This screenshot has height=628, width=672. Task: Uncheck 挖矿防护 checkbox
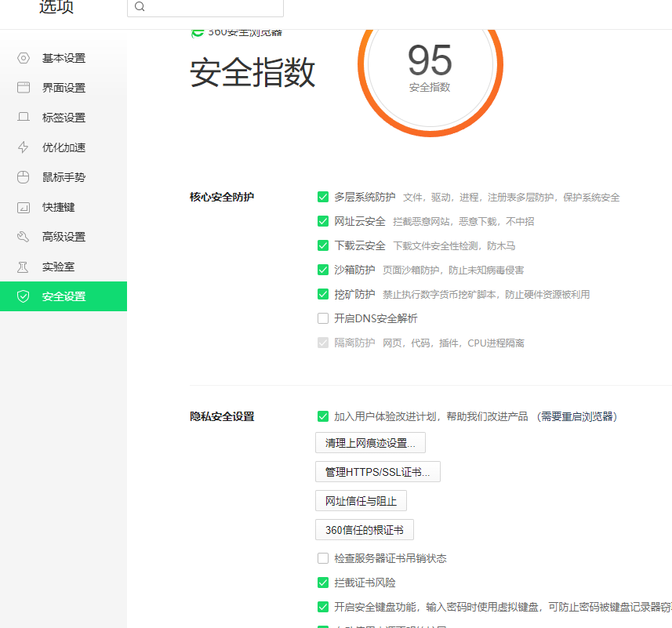323,294
